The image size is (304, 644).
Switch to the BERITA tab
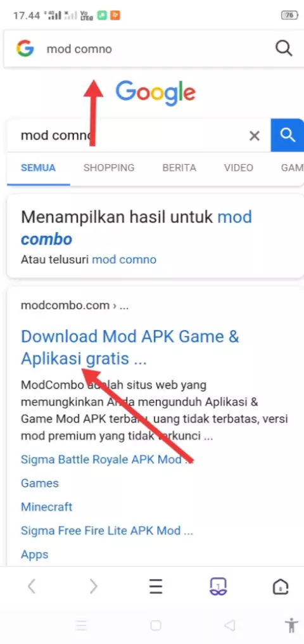tap(179, 167)
